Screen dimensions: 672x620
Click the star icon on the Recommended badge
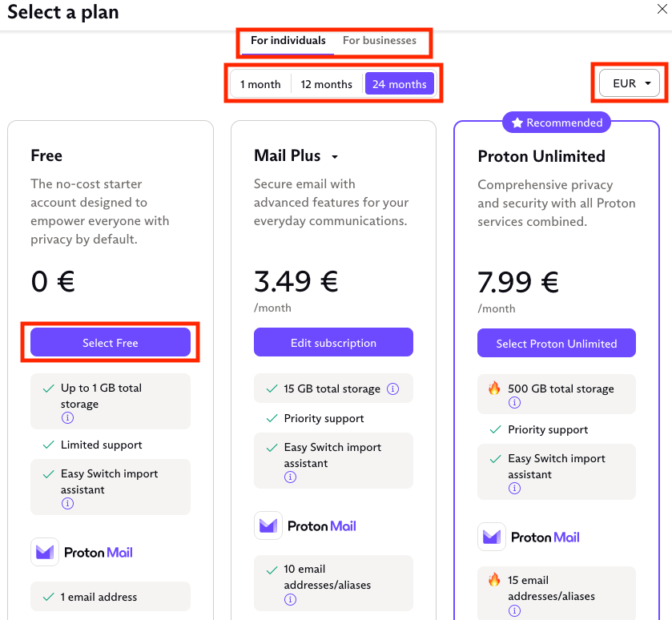pos(517,123)
